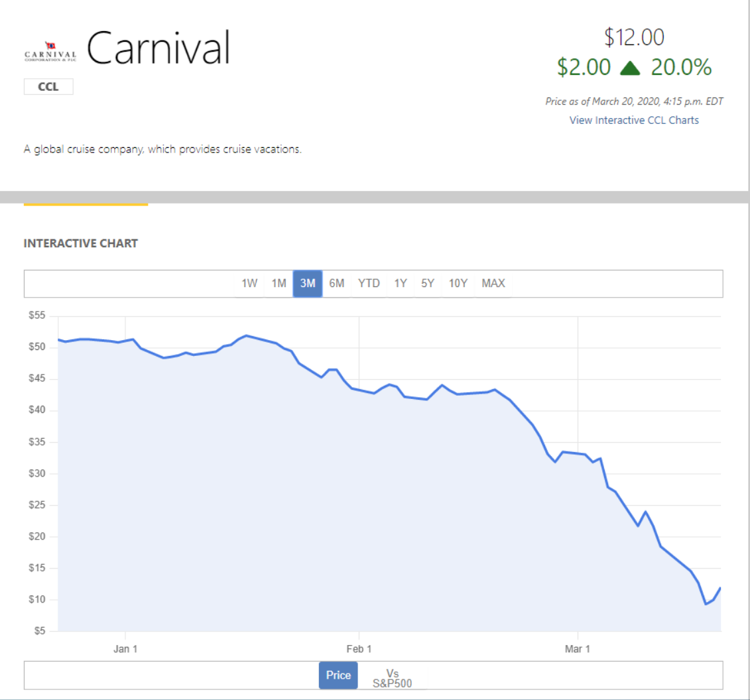Toggle the Price chart mode
Screen dimensions: 750x700
pyautogui.click(x=338, y=675)
